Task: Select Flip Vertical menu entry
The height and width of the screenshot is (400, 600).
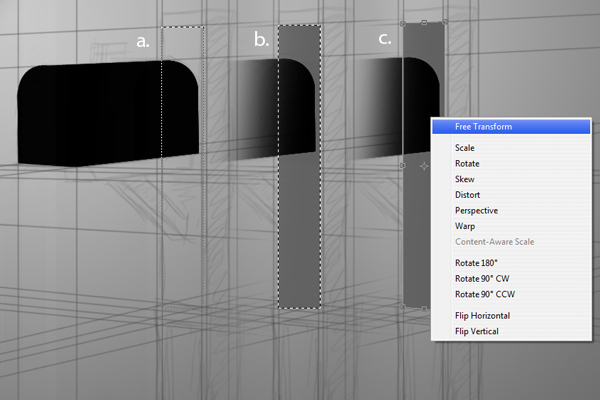Action: tap(511, 331)
